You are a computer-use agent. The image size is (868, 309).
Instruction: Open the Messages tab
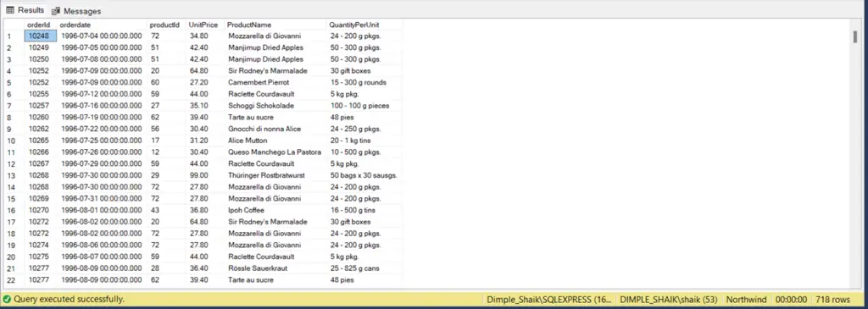76,11
